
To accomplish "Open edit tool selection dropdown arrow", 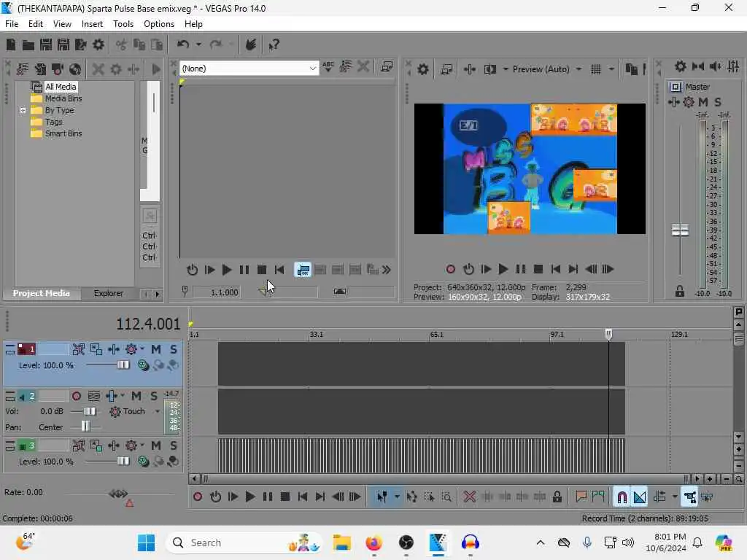I will [x=397, y=497].
